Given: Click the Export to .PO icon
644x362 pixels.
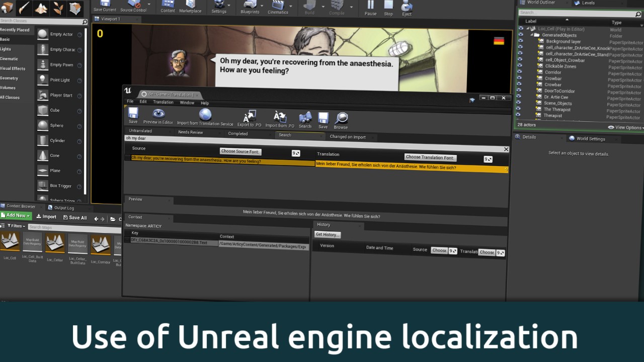Looking at the screenshot, I should pyautogui.click(x=250, y=116).
